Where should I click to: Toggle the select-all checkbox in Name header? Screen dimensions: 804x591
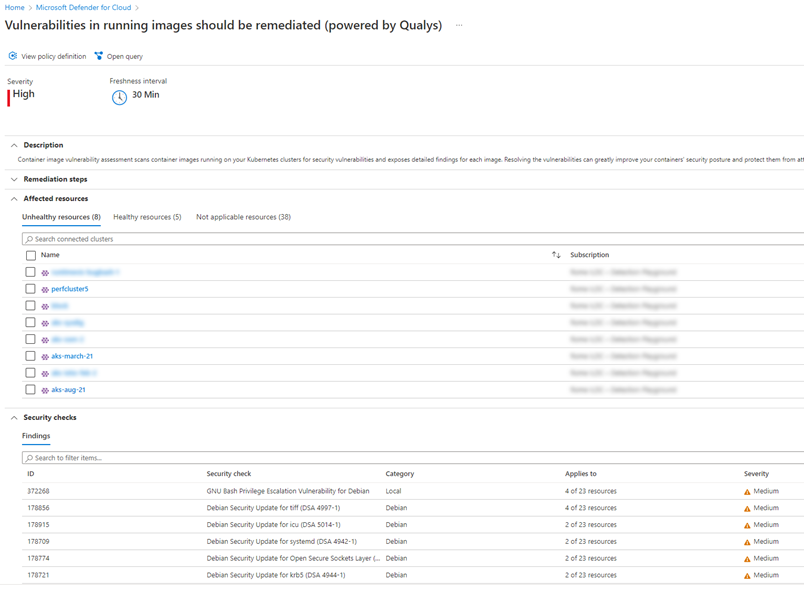pyautogui.click(x=31, y=255)
